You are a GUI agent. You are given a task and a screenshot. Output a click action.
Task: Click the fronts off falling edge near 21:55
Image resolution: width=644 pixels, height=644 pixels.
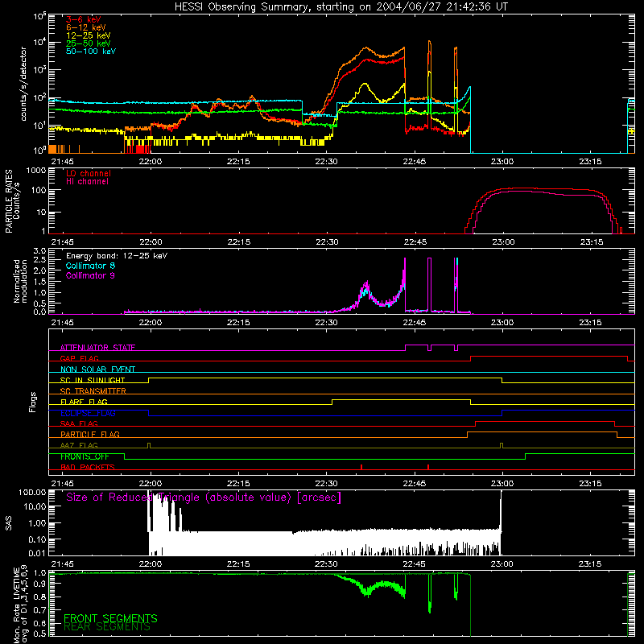click(x=125, y=456)
